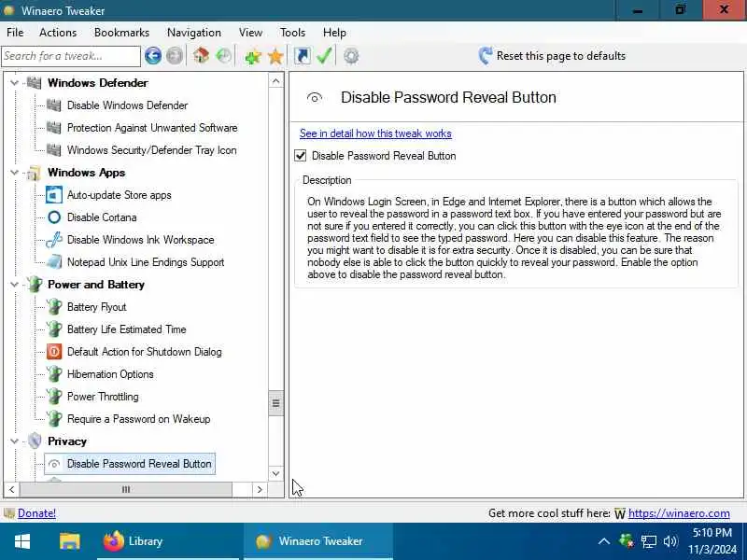The height and width of the screenshot is (560, 747).
Task: Click the Auto-update Store apps icon
Action: click(x=54, y=195)
